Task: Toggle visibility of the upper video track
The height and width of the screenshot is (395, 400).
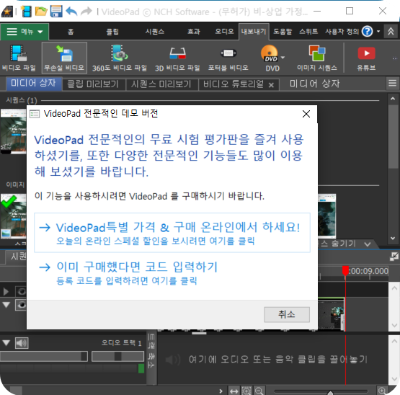Action: coord(22,292)
